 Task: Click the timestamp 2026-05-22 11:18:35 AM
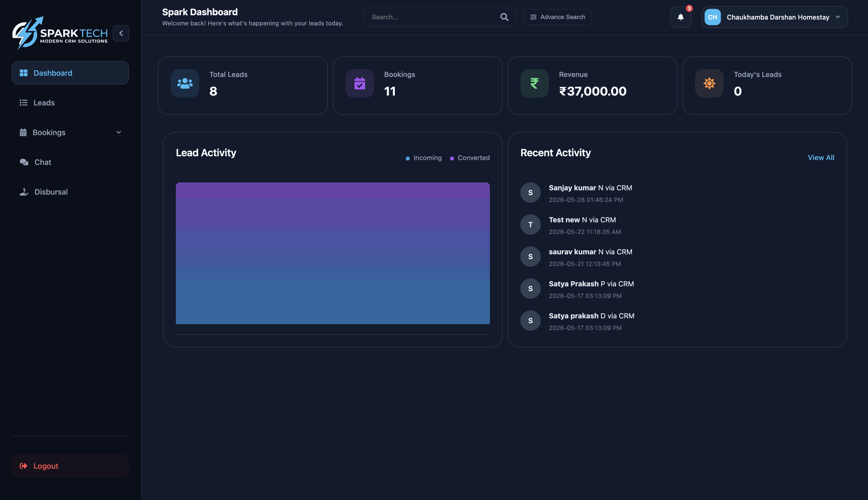[x=585, y=232]
